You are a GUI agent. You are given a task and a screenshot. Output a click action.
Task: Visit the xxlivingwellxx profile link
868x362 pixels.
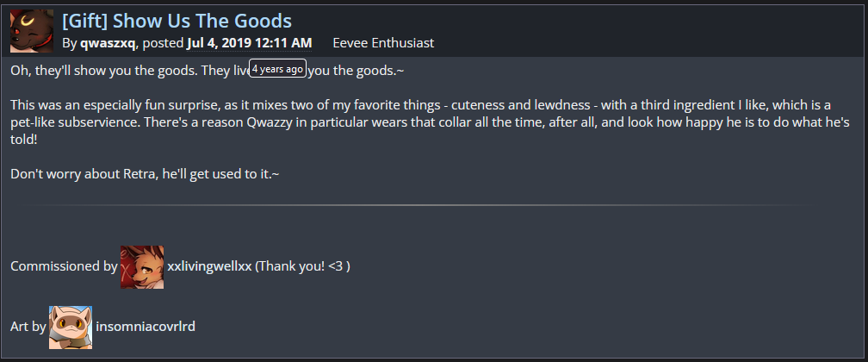209,266
